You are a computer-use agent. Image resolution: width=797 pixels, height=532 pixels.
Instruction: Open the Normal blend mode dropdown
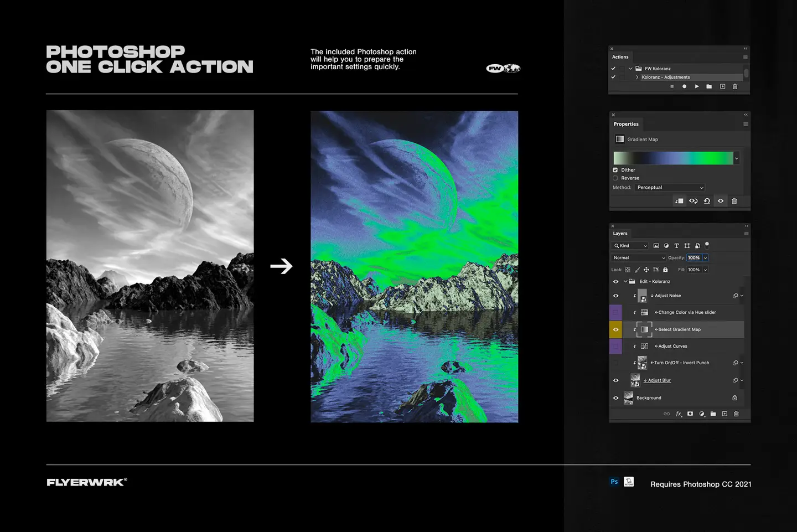click(639, 257)
